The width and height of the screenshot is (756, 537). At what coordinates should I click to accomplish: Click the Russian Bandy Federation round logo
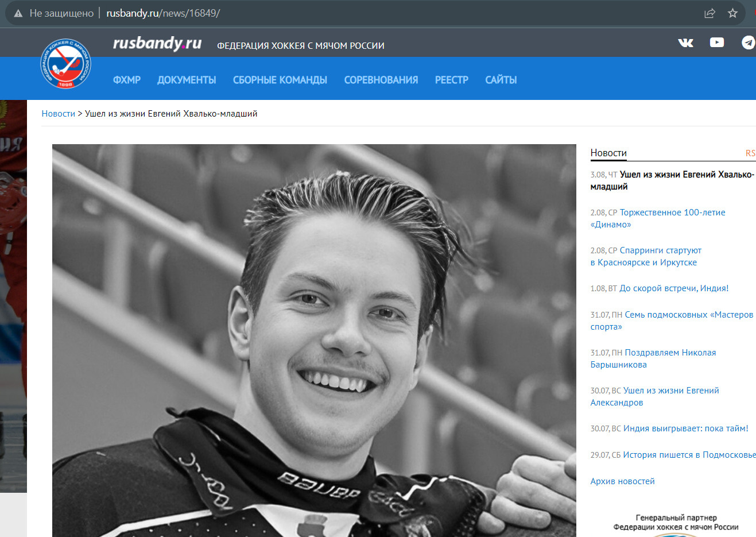tap(66, 64)
